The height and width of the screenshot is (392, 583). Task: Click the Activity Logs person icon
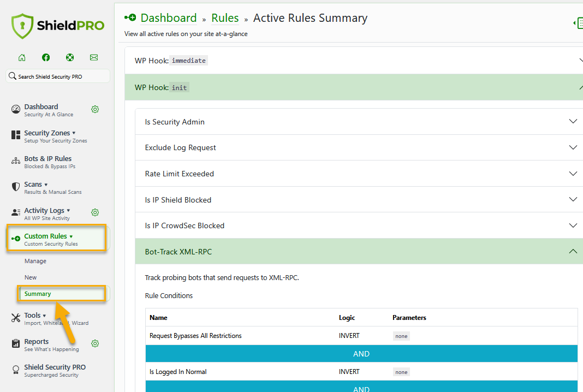(16, 212)
